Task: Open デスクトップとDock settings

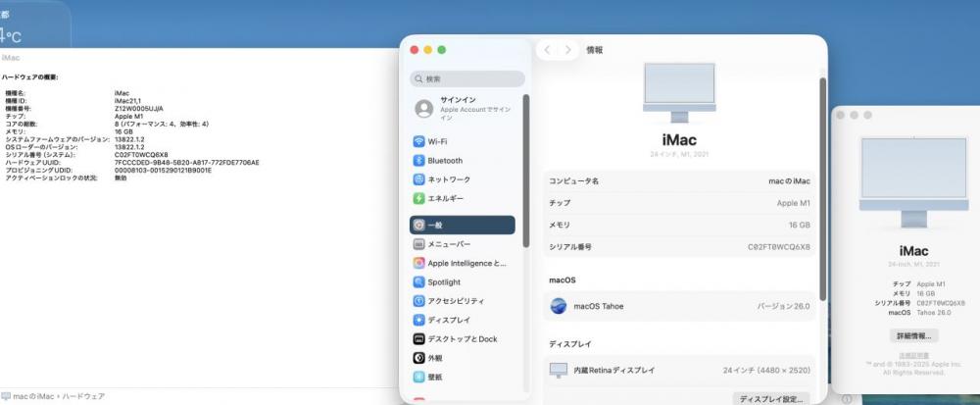Action: [x=462, y=338]
